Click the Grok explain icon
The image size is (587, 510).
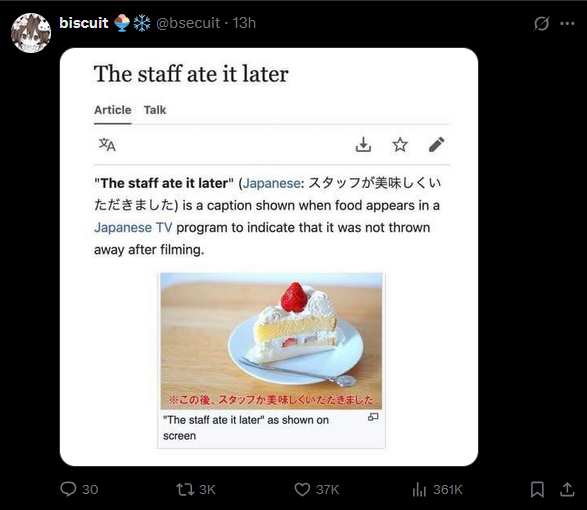pos(541,24)
